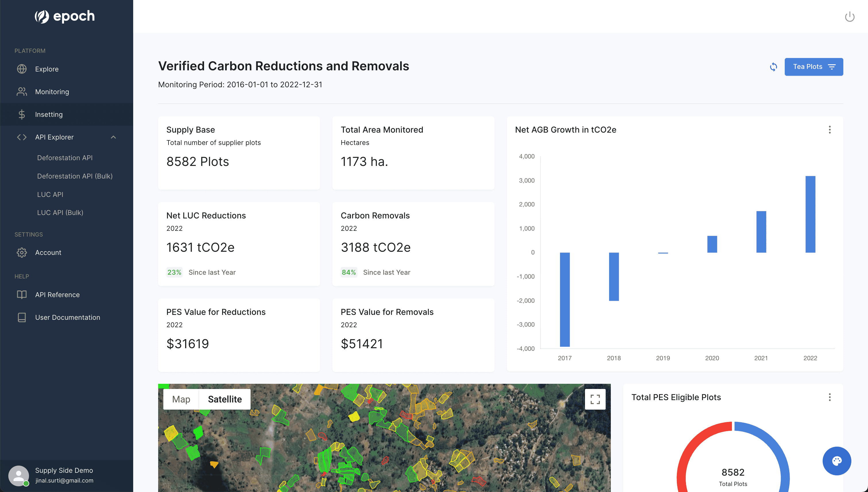The image size is (868, 492).
Task: Open the LUC API link
Action: pyautogui.click(x=50, y=194)
